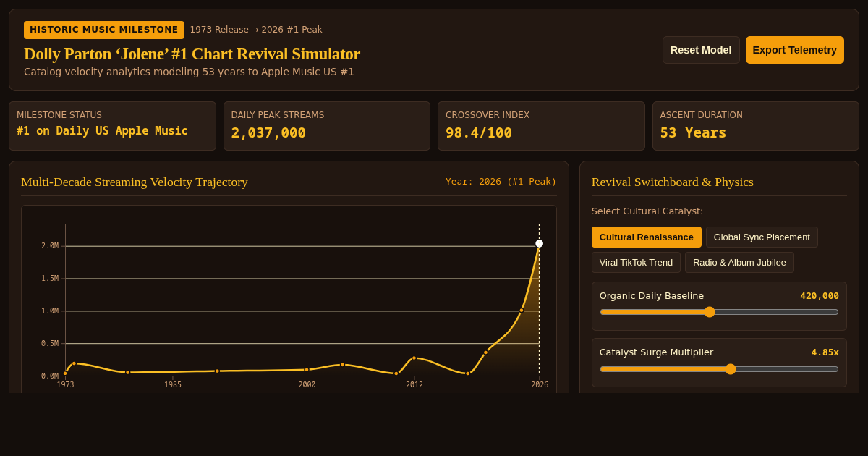Viewport: 868px width, 456px height.
Task: Select Global Sync Placement catalyst
Action: 762,237
